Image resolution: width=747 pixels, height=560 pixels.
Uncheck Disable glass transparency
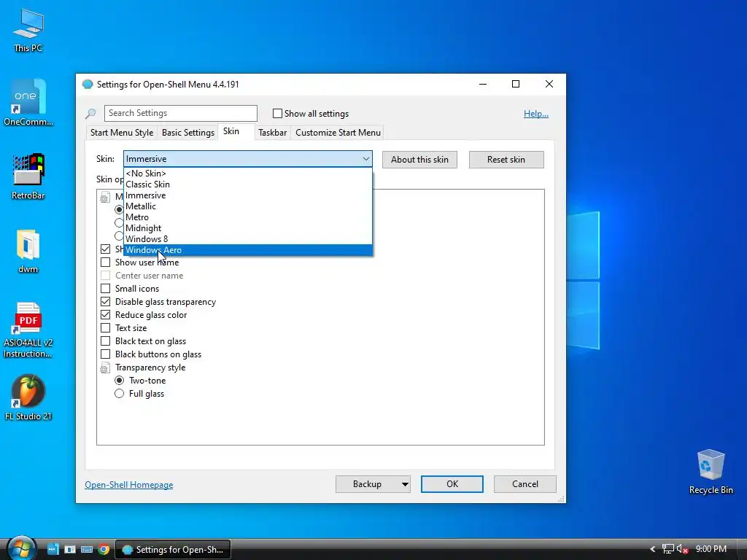point(105,302)
